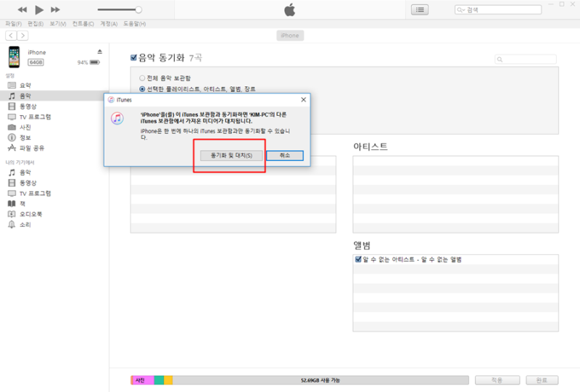The height and width of the screenshot is (392, 580).
Task: Click the yellow storage bar segment
Action: (x=168, y=380)
